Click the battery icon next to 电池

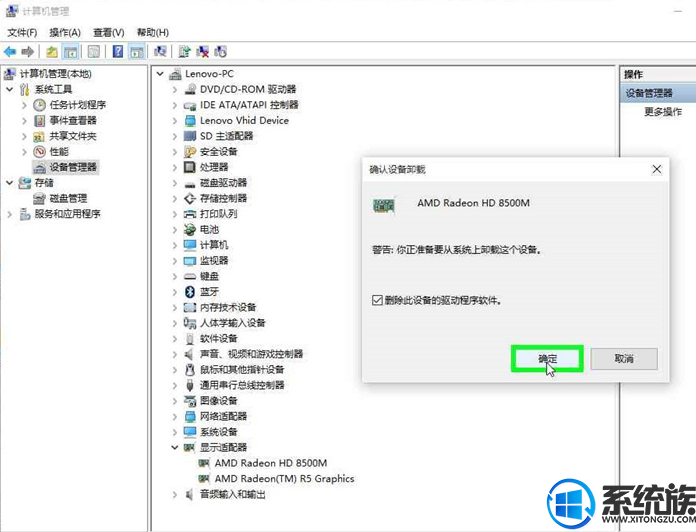coord(190,229)
